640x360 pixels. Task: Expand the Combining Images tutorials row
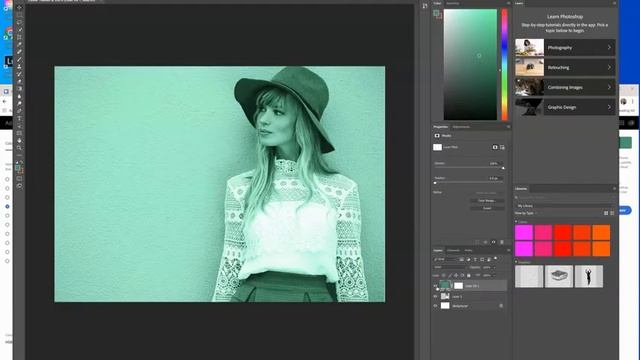point(565,87)
